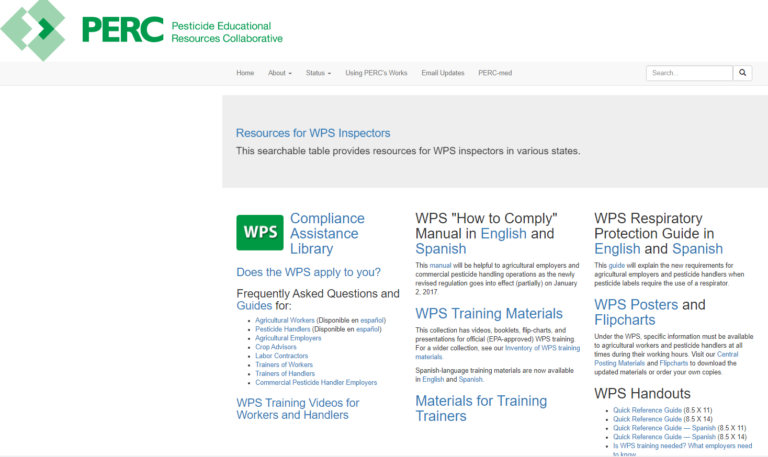Click the search magnifier button
768x457 pixels.
pos(743,73)
